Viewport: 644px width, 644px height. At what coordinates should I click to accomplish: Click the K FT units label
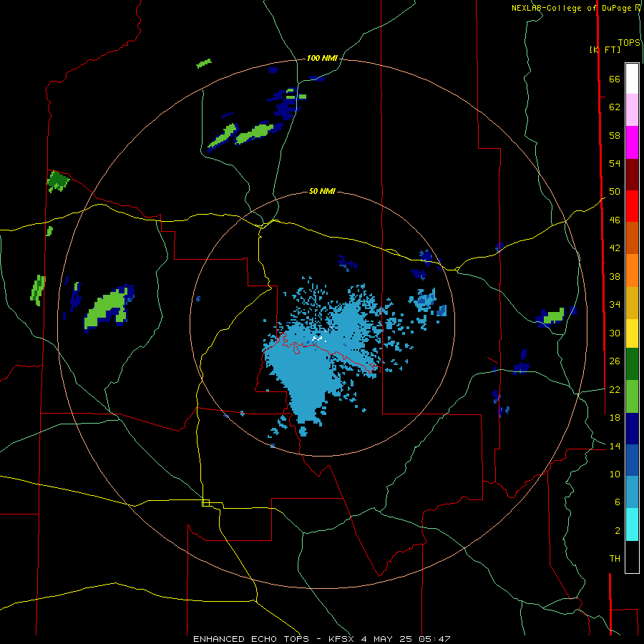[605, 49]
